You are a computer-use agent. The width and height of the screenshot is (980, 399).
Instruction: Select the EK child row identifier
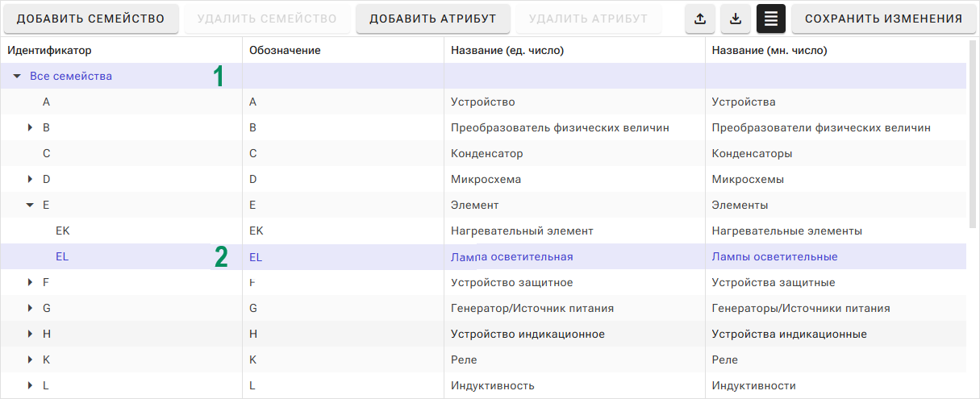[63, 231]
